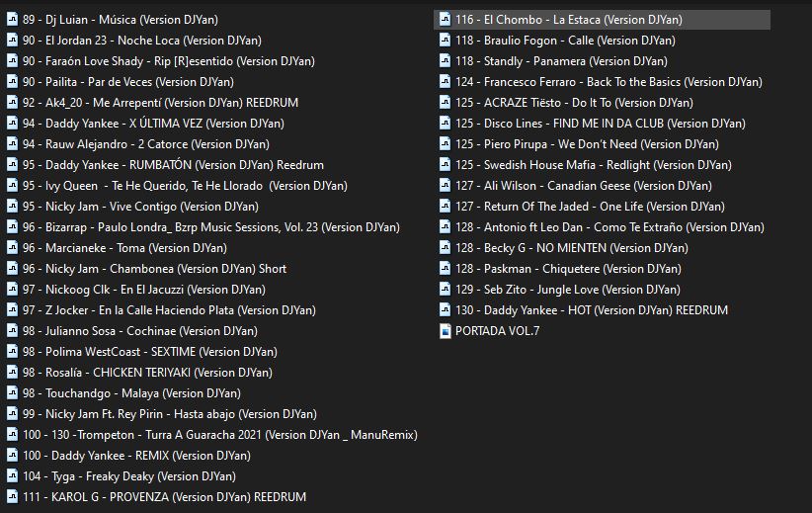This screenshot has width=812, height=513.
Task: Select file name 'Nicky Jam - Chambonea (Version DJYan) Short'
Action: point(154,269)
